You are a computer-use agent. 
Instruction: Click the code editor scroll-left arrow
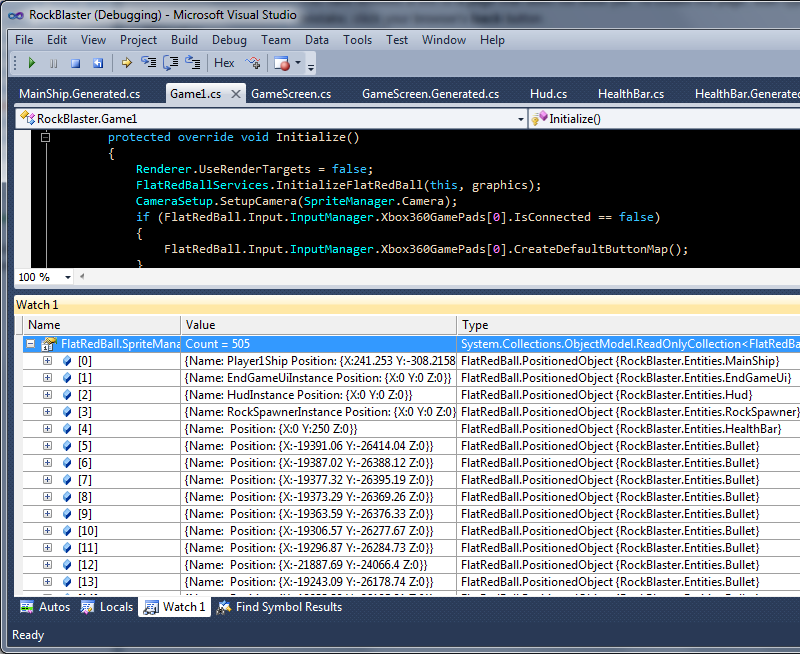pyautogui.click(x=82, y=276)
